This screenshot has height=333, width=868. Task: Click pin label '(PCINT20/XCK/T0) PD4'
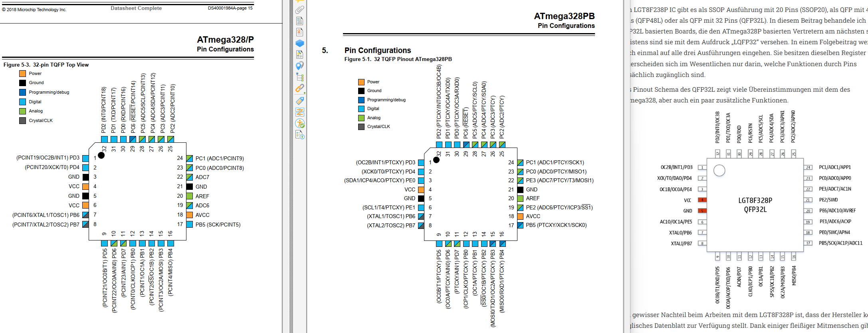pyautogui.click(x=52, y=167)
